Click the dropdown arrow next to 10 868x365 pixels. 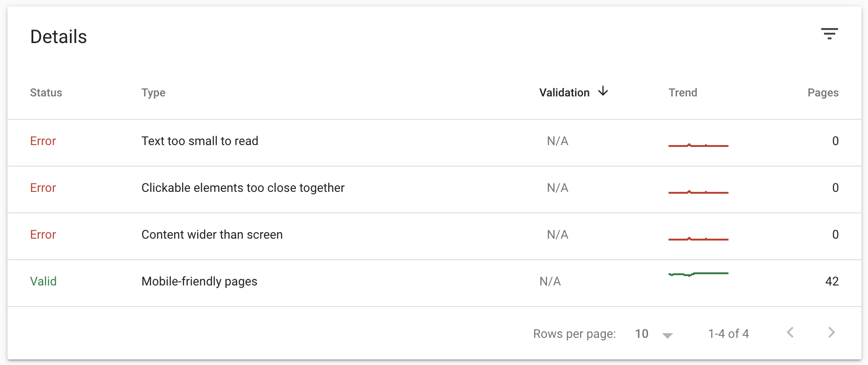668,335
